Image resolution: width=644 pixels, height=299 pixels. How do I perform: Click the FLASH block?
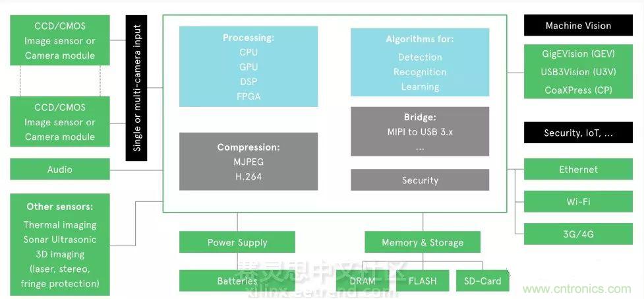tap(423, 281)
